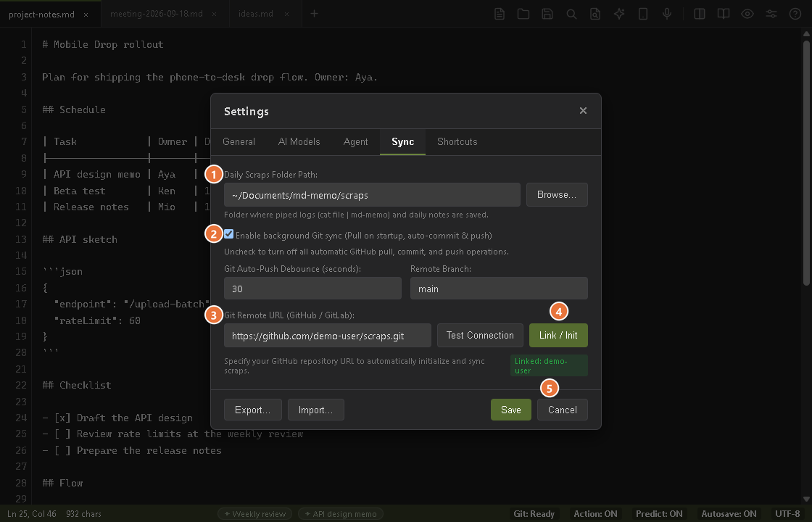Save the settings
The image size is (812, 522).
point(510,410)
